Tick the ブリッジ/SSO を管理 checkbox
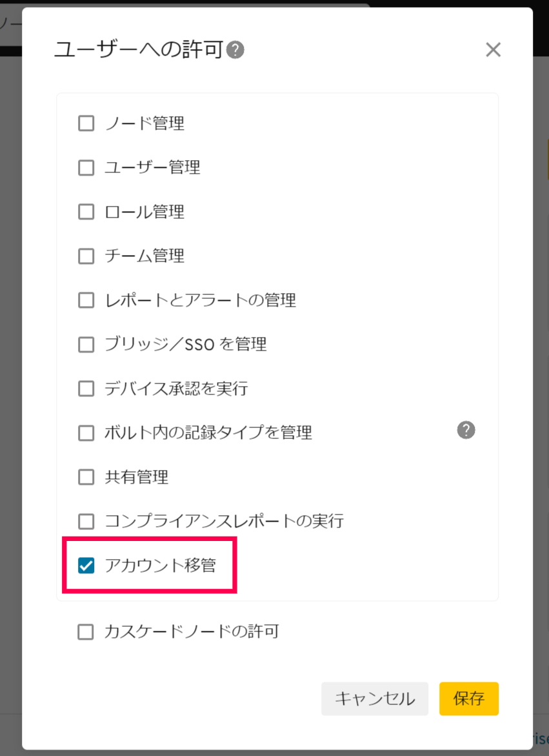Image resolution: width=549 pixels, height=756 pixels. [86, 345]
